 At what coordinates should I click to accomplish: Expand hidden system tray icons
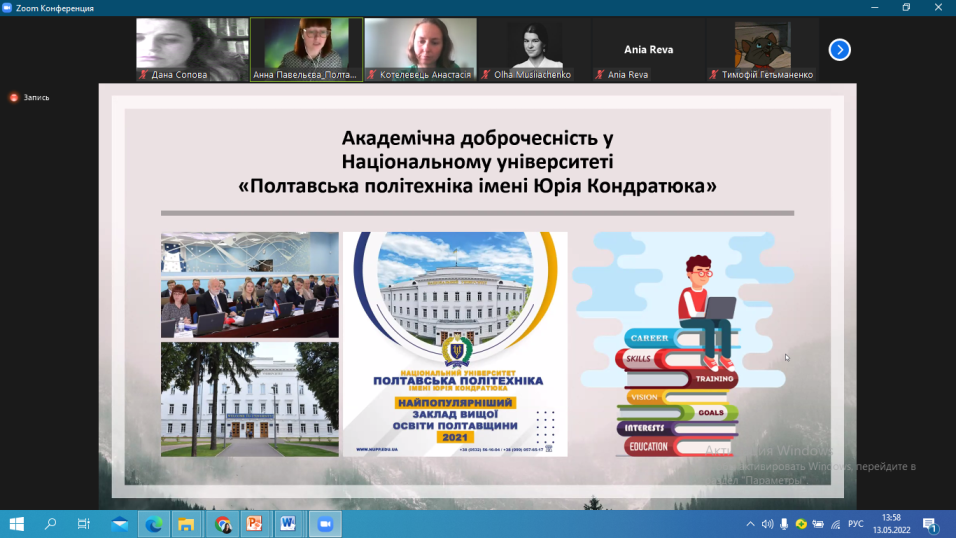pyautogui.click(x=751, y=523)
